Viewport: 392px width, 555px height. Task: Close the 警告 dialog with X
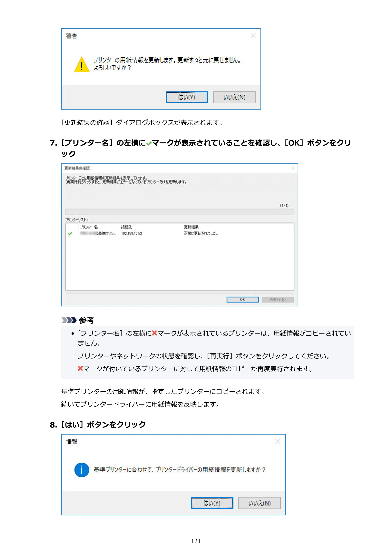point(253,36)
